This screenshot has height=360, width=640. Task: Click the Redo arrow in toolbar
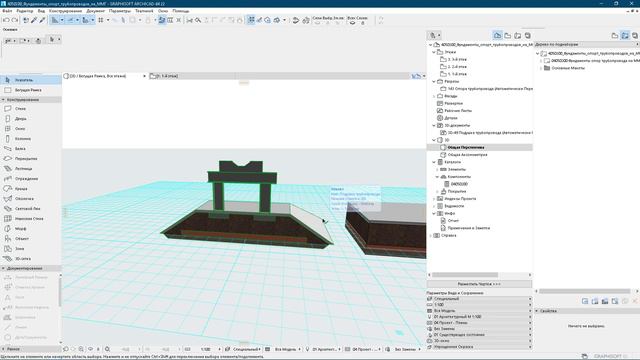[15, 20]
